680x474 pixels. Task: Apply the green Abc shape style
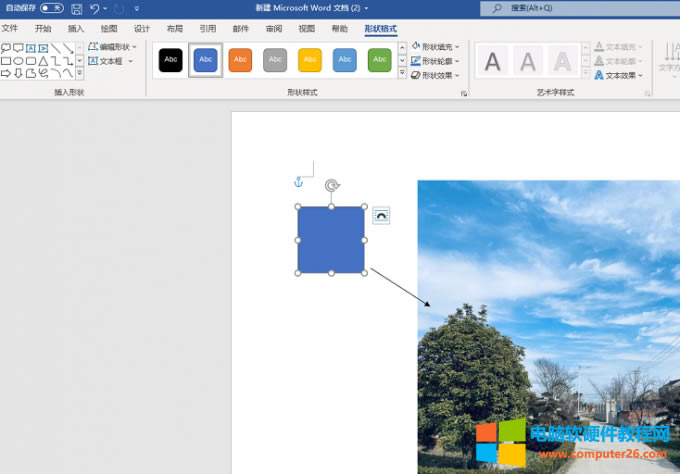tap(379, 60)
